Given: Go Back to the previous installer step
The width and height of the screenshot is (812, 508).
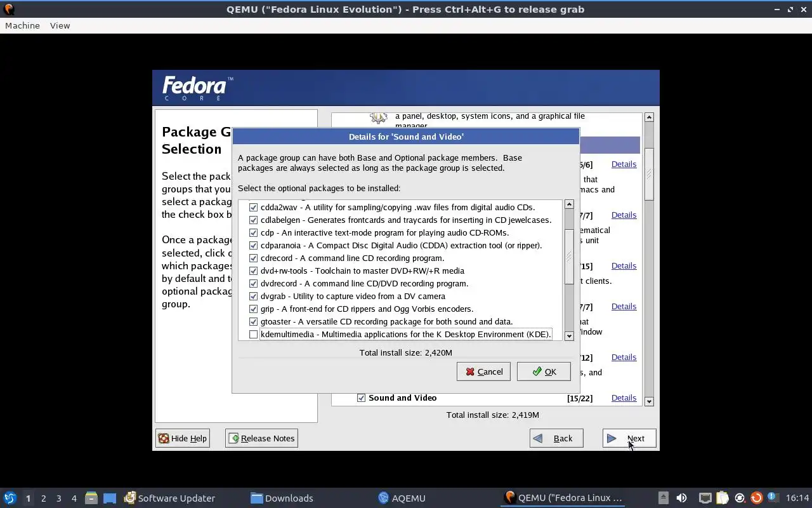Looking at the screenshot, I should 556,438.
